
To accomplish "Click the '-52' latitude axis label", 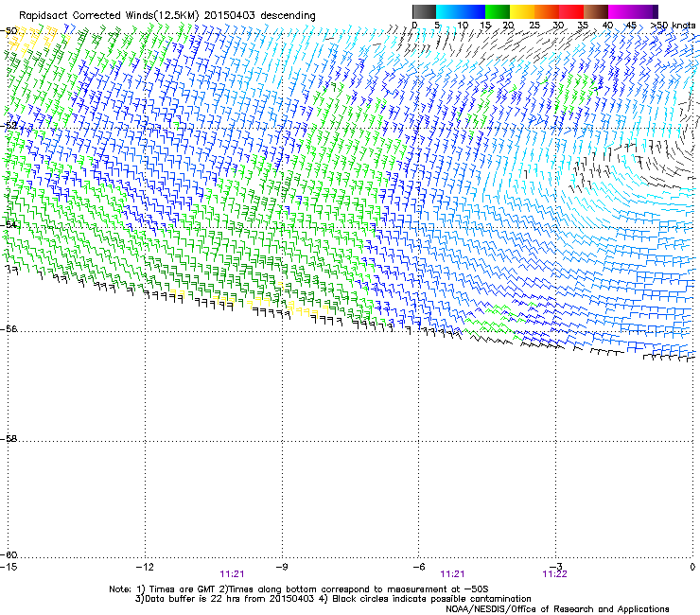I will (x=9, y=126).
